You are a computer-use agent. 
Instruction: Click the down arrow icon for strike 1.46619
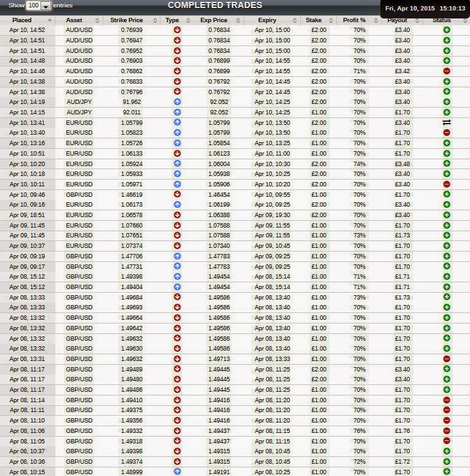pyautogui.click(x=177, y=194)
